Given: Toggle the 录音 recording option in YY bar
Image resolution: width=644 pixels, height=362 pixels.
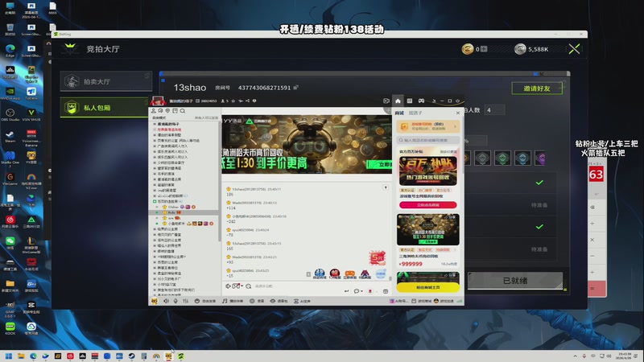Looking at the screenshot, I should point(257,301).
